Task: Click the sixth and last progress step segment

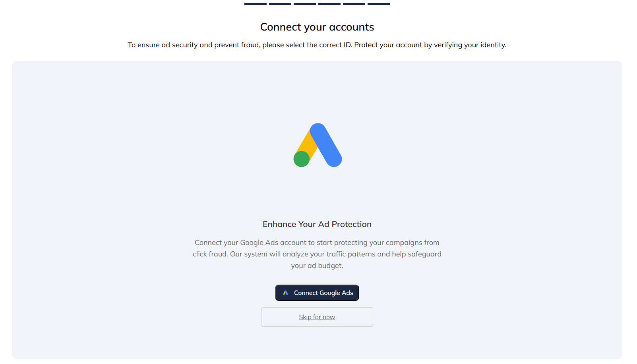Action: point(379,4)
